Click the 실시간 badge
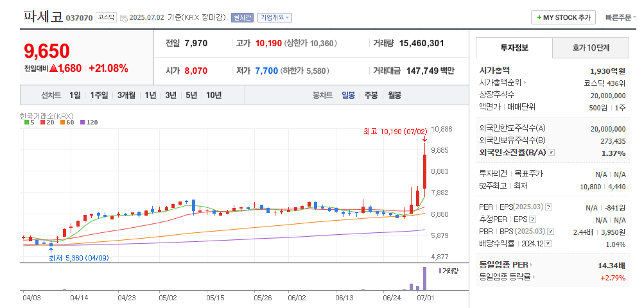 point(242,18)
